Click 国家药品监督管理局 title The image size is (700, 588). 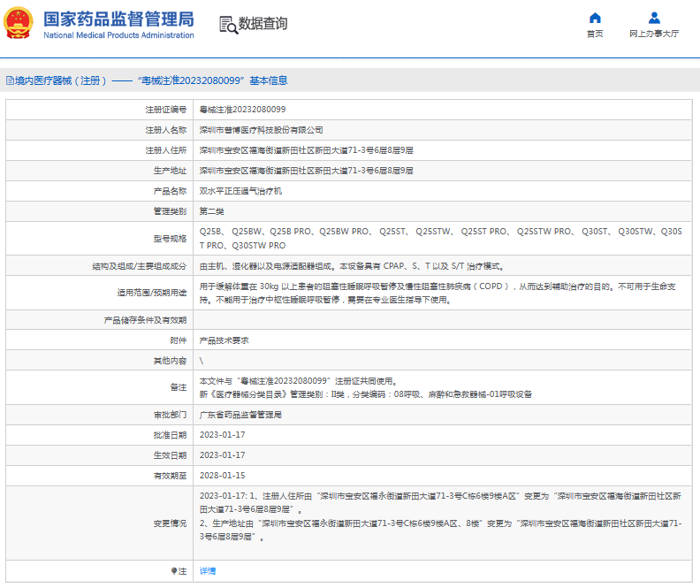coord(118,19)
